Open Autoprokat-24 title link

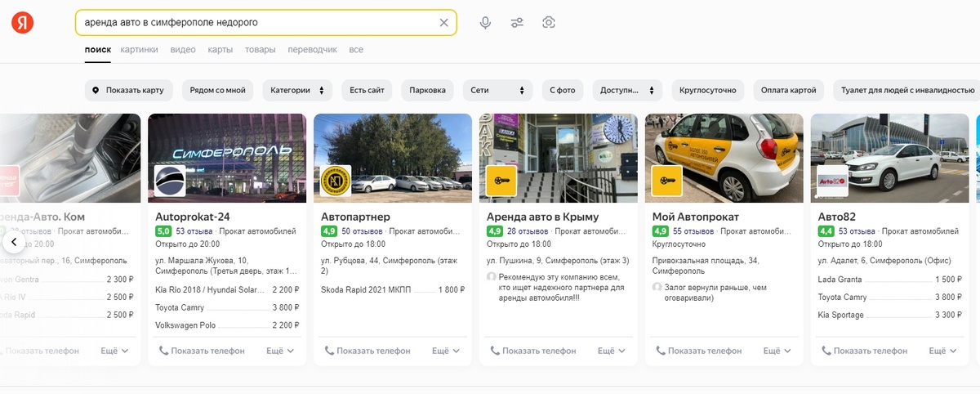[192, 217]
